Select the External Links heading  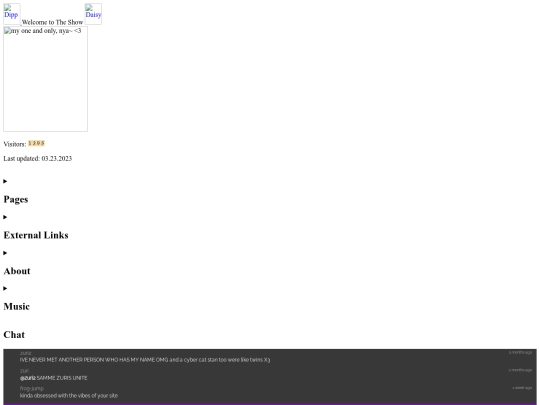pos(36,235)
